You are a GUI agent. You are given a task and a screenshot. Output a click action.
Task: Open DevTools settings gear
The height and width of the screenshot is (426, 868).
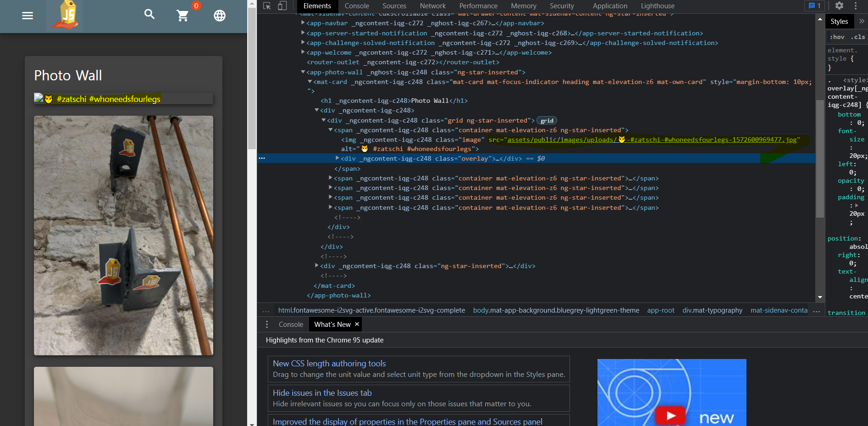(839, 6)
